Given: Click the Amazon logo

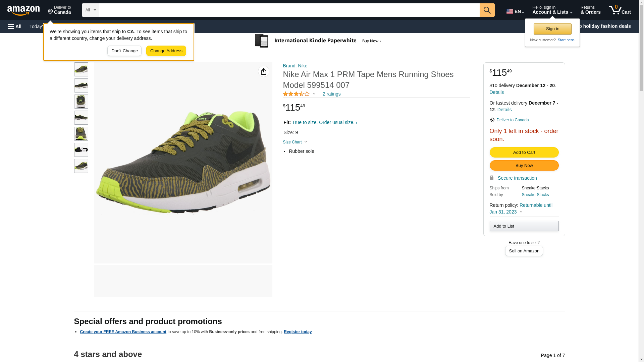Looking at the screenshot, I should point(23,10).
